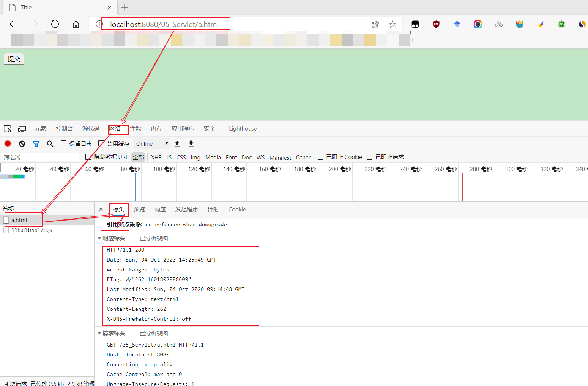
Task: Switch to the 元素 panel
Action: pyautogui.click(x=41, y=129)
